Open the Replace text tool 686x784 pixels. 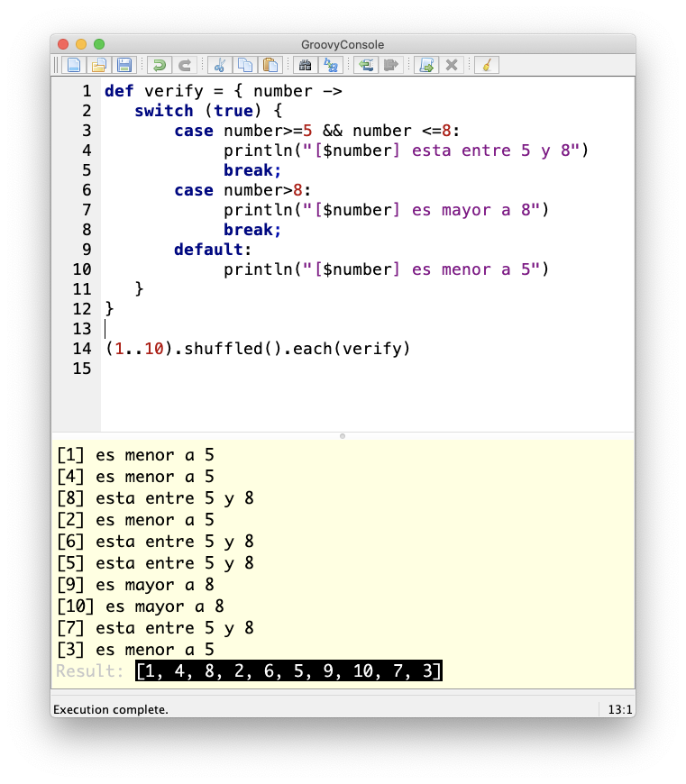click(x=331, y=65)
